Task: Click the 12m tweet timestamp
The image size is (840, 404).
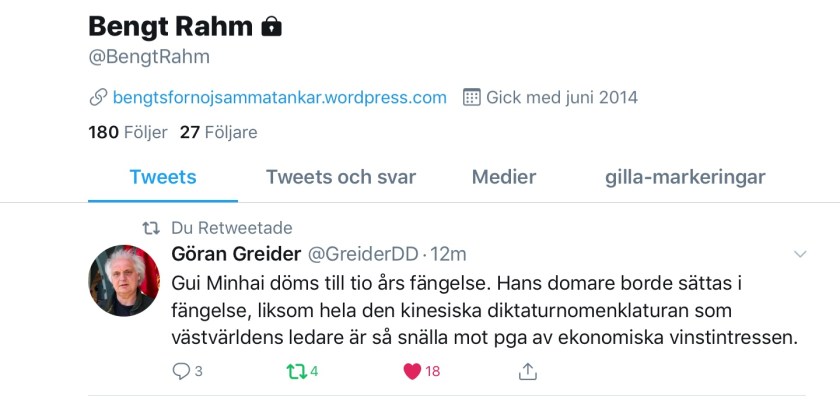Action: [x=449, y=254]
